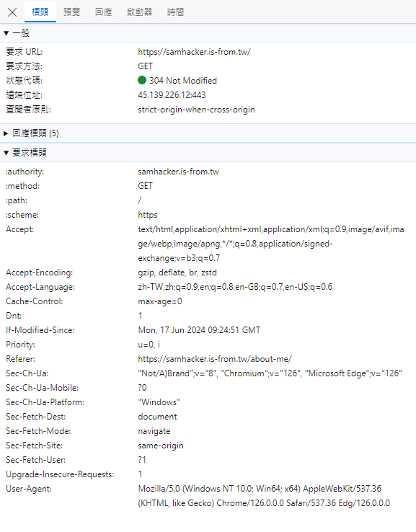Viewport: 416px width, 532px height.
Task: Select the 啟動器 tab
Action: click(139, 12)
